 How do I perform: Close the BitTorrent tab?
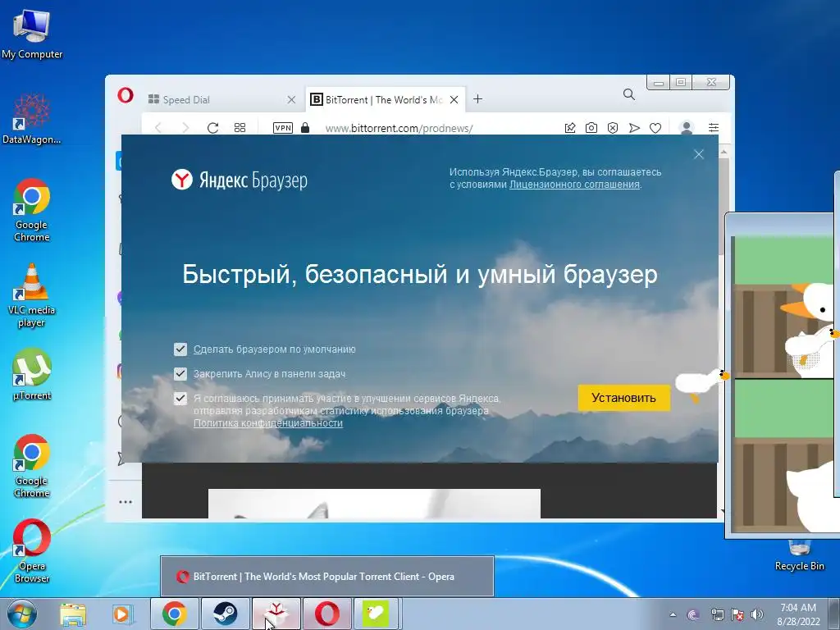point(454,99)
